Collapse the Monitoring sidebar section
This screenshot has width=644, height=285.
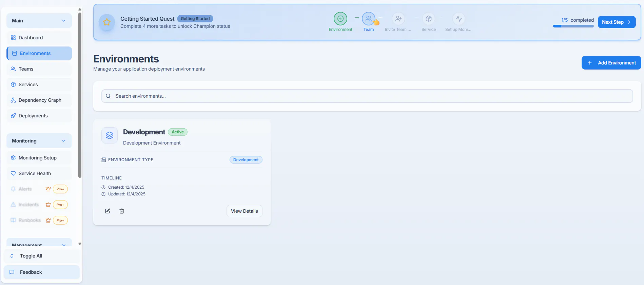(x=39, y=141)
